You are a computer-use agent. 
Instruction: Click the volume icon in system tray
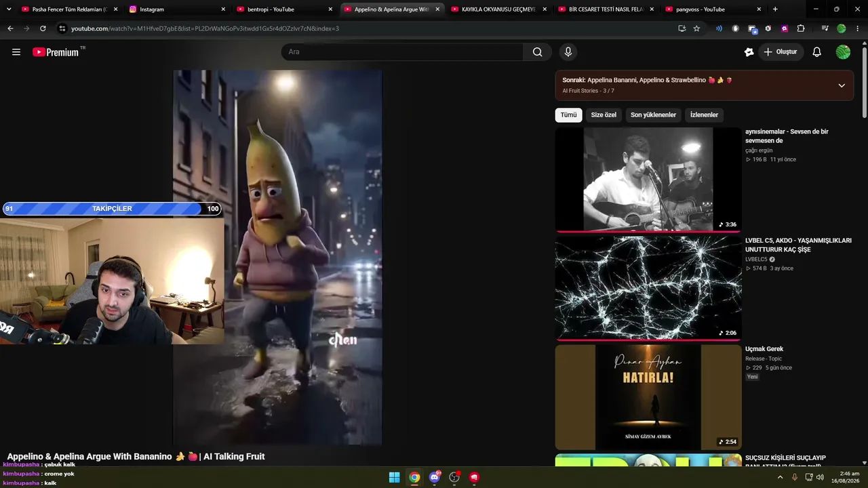(820, 477)
